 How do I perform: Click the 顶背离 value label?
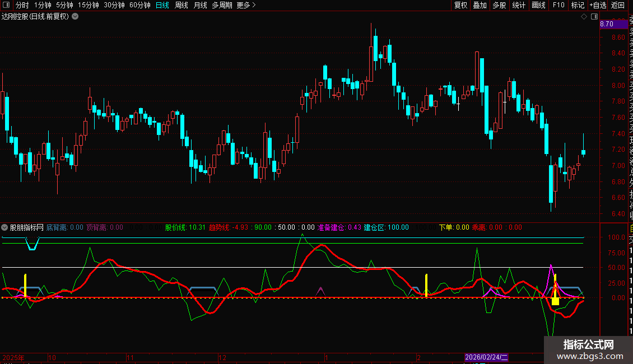click(105, 227)
